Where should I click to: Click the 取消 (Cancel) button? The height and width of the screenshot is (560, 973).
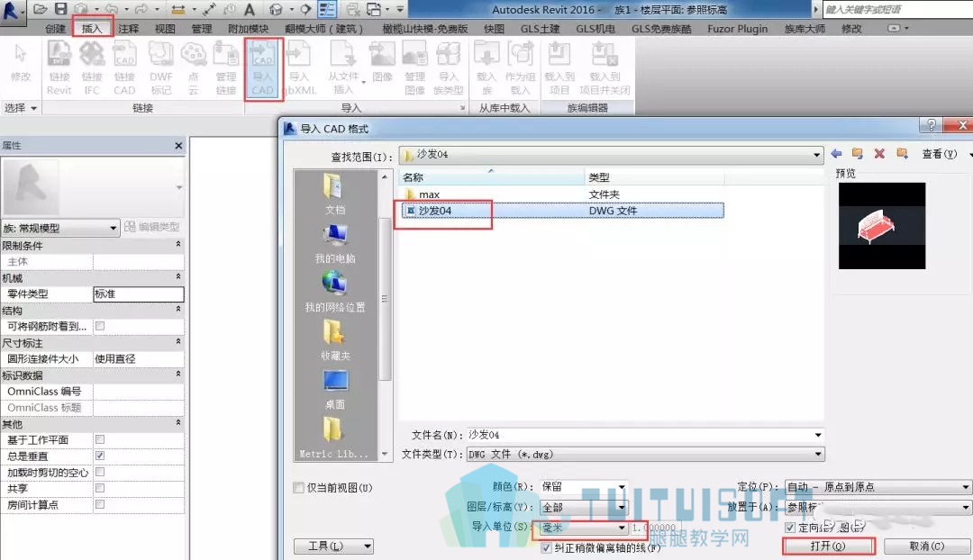[927, 546]
